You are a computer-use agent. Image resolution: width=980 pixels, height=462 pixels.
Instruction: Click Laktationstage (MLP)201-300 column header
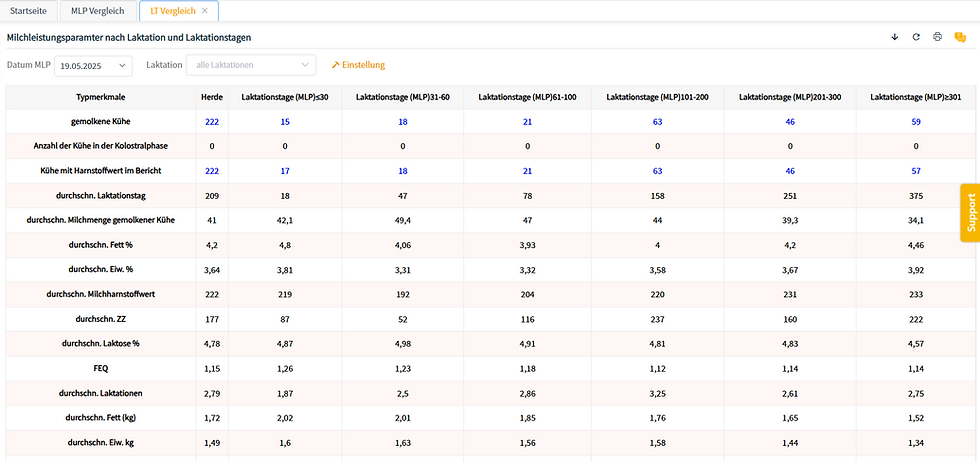click(x=790, y=97)
